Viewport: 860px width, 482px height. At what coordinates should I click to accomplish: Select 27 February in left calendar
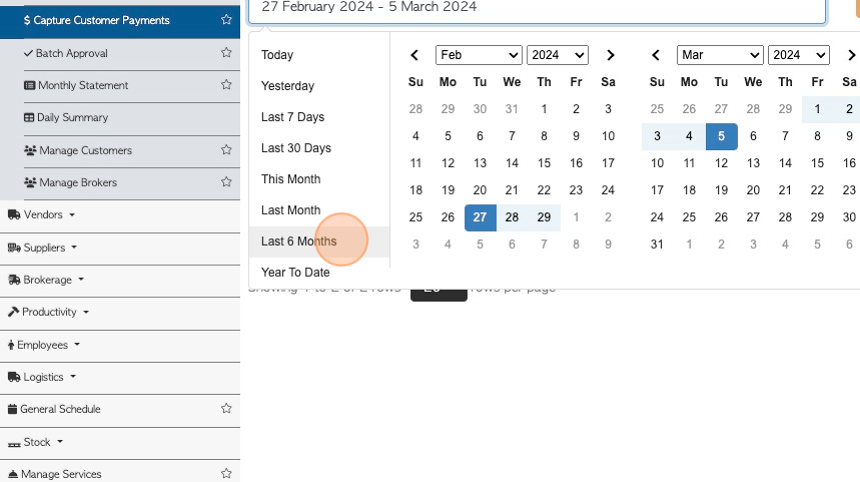(x=480, y=217)
